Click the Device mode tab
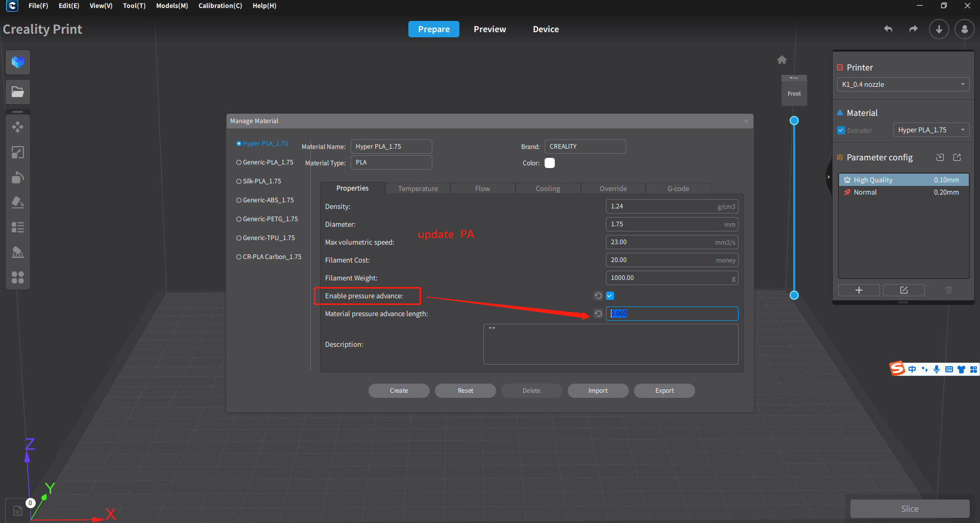Screen dimensions: 980x523 [x=546, y=29]
